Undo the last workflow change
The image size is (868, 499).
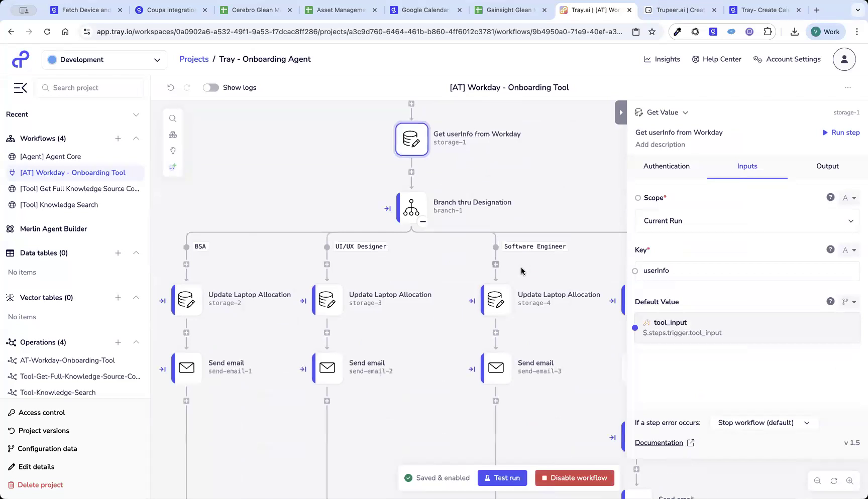pyautogui.click(x=171, y=87)
